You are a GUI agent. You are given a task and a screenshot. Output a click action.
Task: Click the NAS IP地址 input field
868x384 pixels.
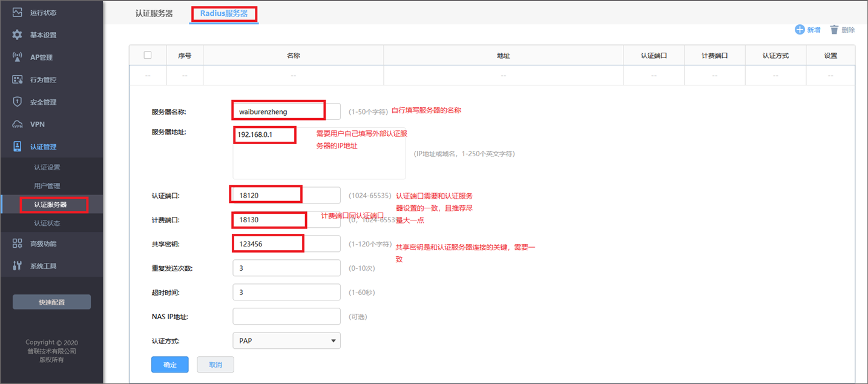[x=286, y=316]
